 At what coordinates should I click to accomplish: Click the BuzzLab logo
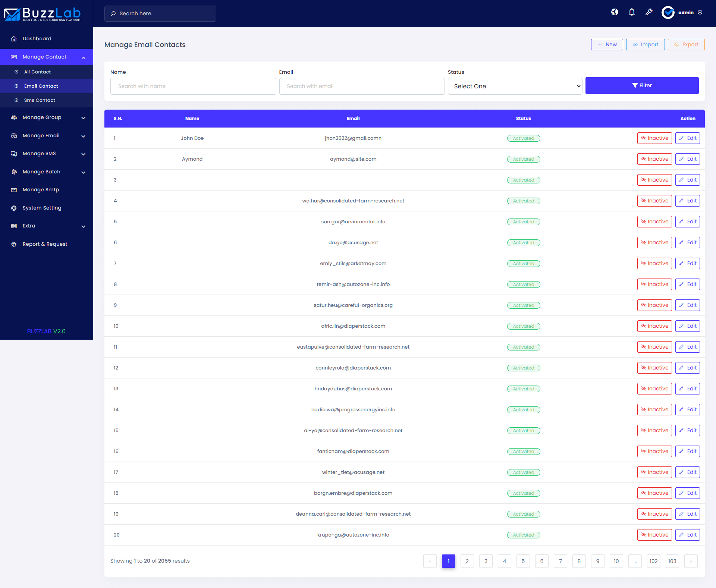coord(43,14)
